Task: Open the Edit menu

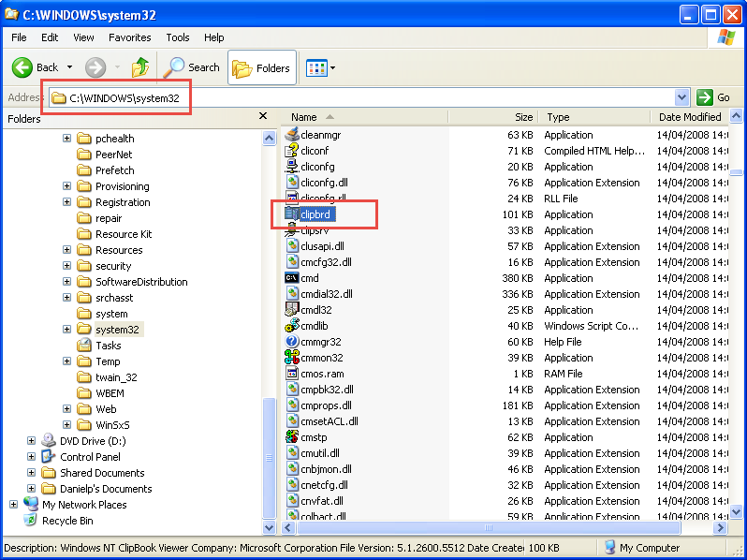Action: click(x=50, y=37)
